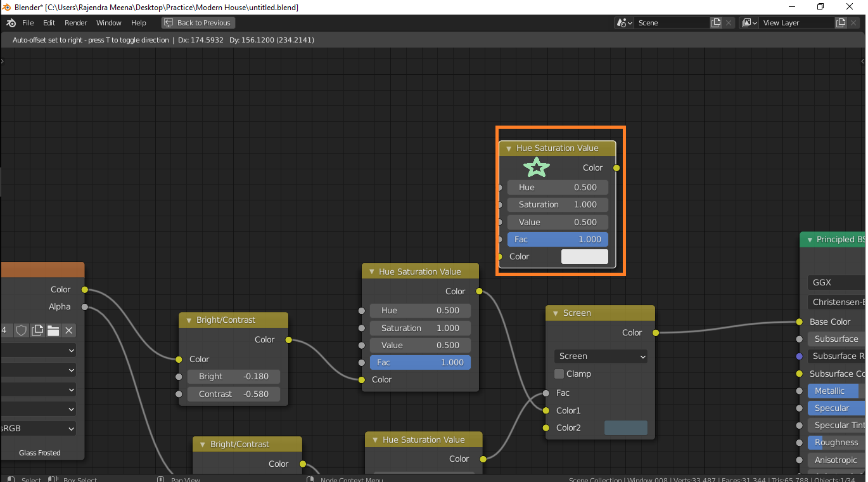Open the Christensen-Burley subsurface method dropdown
The image size is (868, 482).
pyautogui.click(x=836, y=303)
